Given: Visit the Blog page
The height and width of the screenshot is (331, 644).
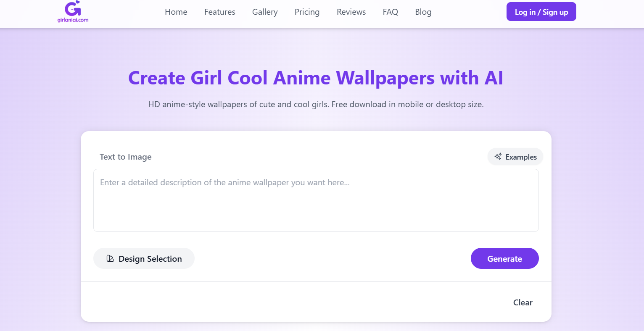Looking at the screenshot, I should [x=423, y=12].
